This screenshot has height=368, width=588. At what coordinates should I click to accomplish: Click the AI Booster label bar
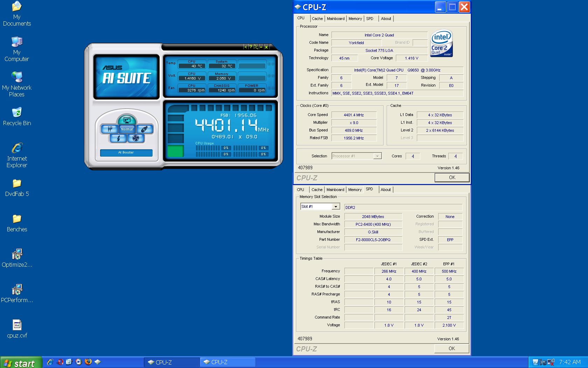tap(126, 152)
